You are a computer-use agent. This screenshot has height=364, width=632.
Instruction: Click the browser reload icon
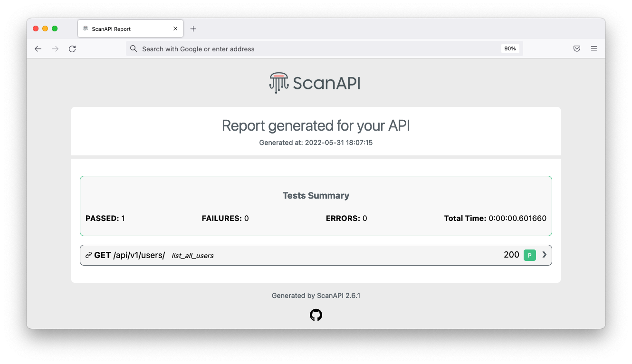(x=72, y=48)
